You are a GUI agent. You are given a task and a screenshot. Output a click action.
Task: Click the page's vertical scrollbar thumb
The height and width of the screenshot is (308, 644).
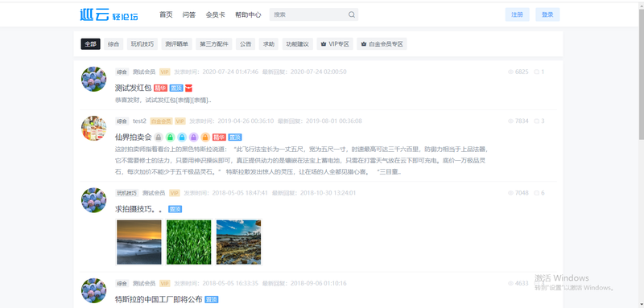click(641, 74)
